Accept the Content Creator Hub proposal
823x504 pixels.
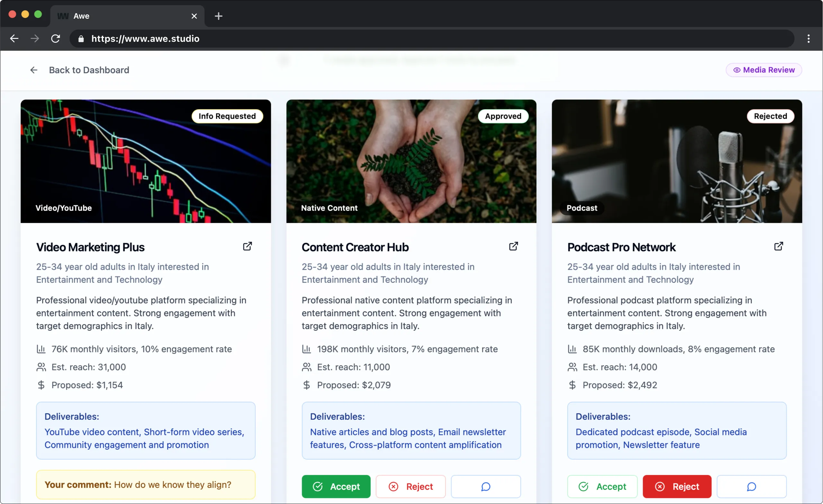(336, 486)
